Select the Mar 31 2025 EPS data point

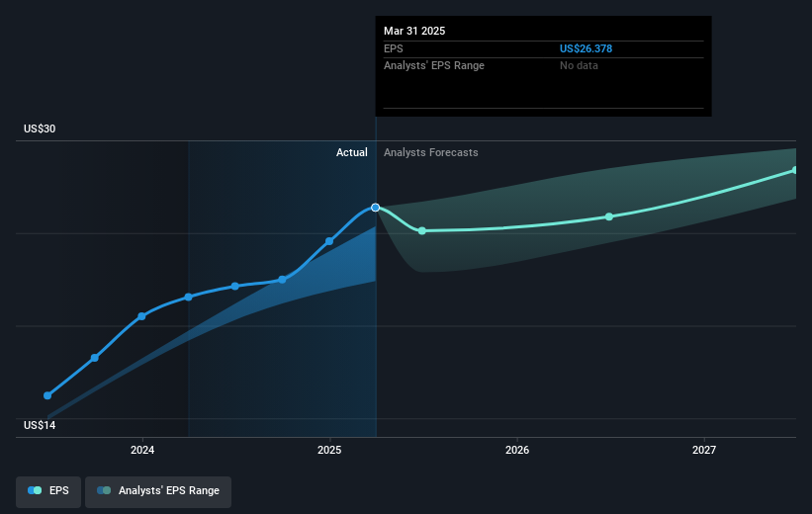(x=376, y=208)
